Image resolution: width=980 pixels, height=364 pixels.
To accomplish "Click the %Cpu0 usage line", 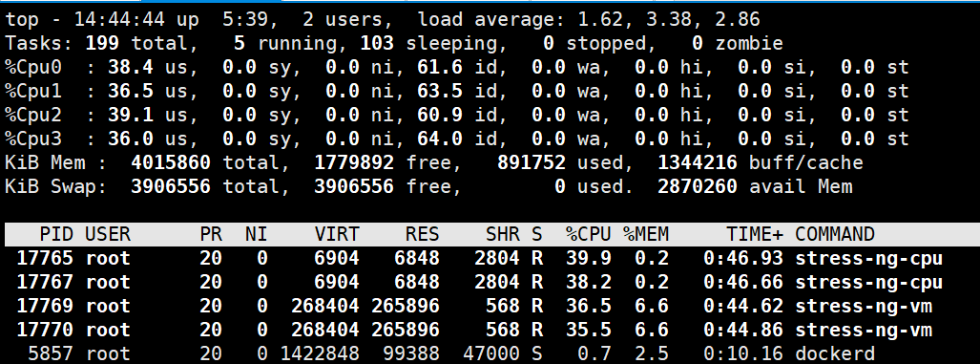I will (457, 68).
